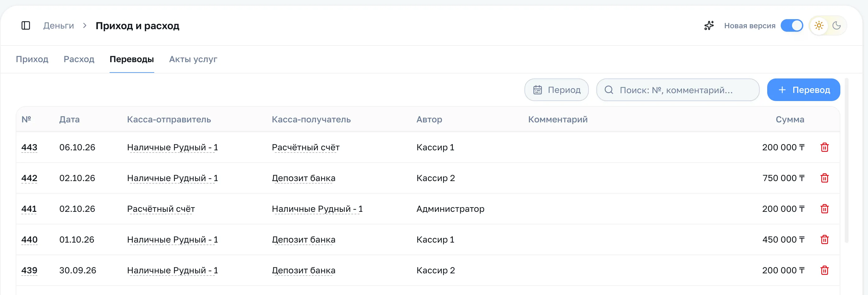Open Расчётный счёт sender in row 441
The width and height of the screenshot is (868, 295).
(161, 209)
